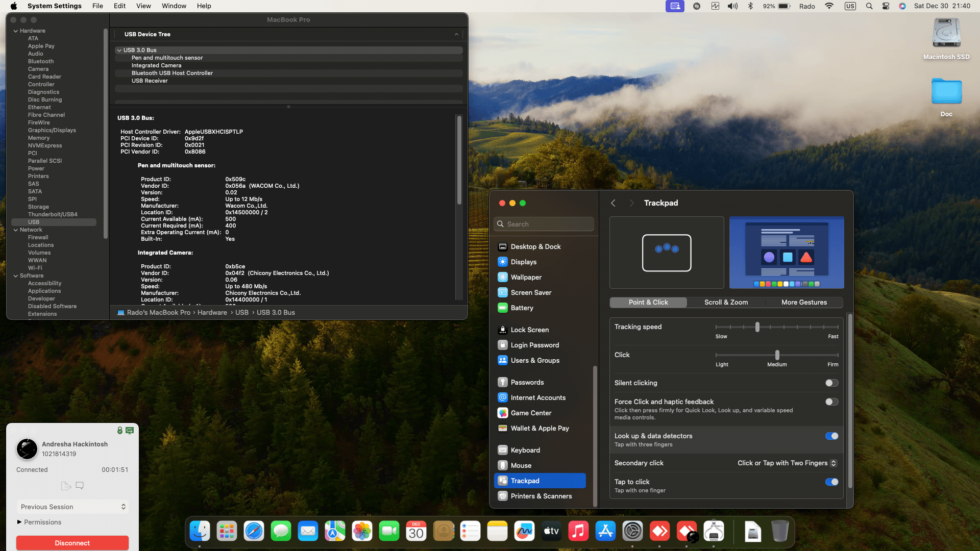Expand the Permissions disclosure triangle

pyautogui.click(x=19, y=522)
